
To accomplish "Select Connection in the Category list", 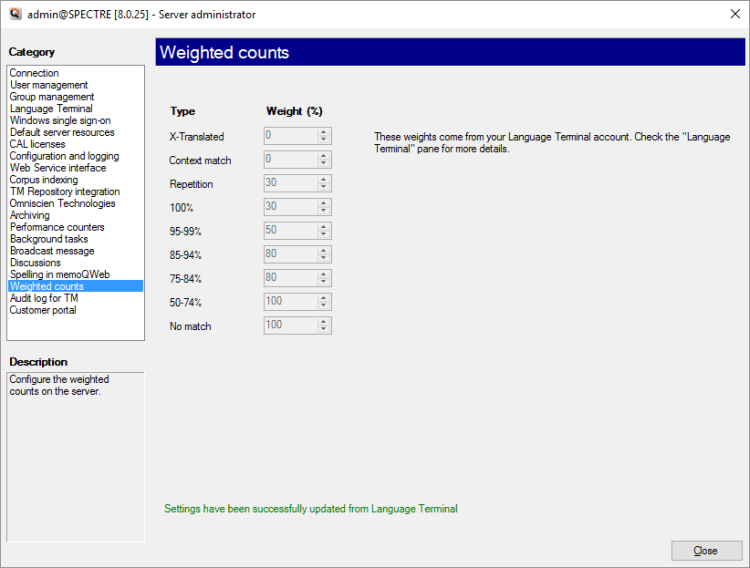I will pos(34,73).
